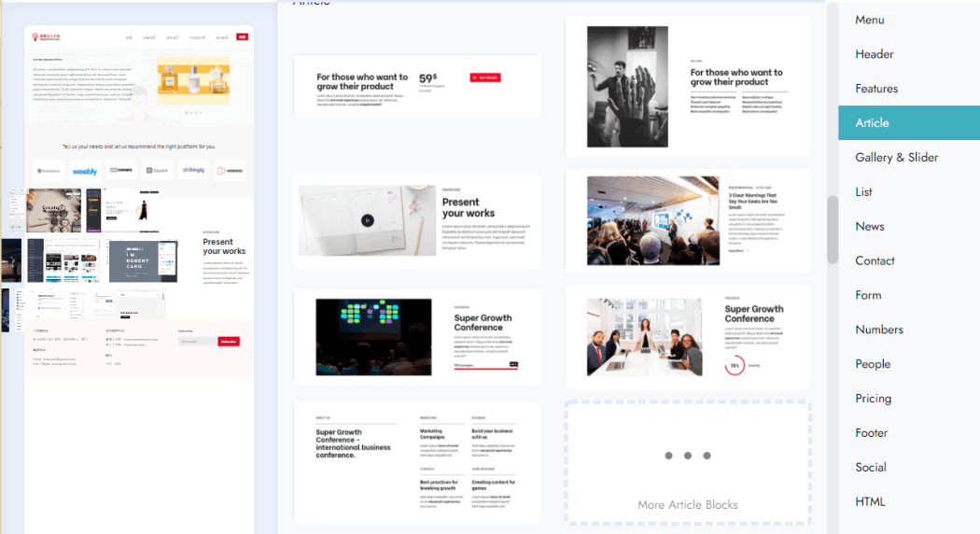
Task: Open the Menu block category
Action: coord(869,20)
